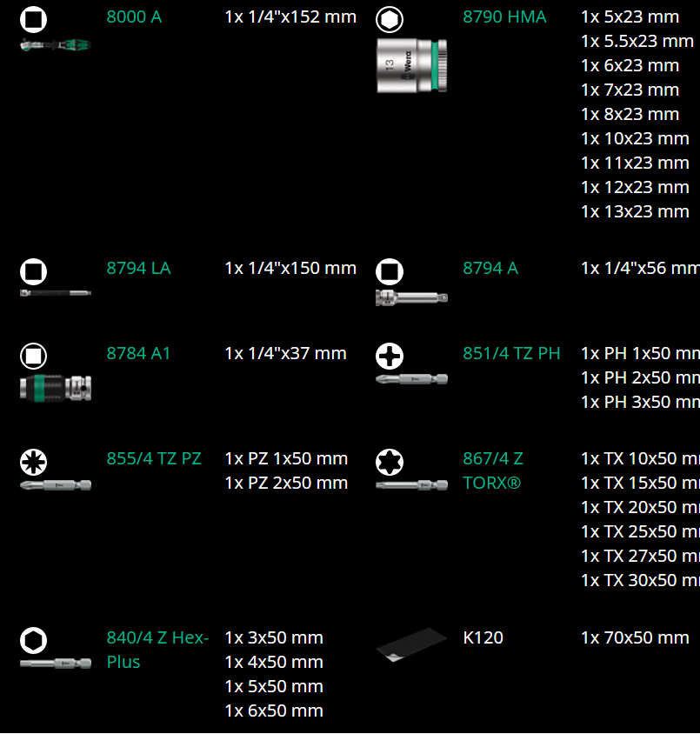Click the 1x 4x50 mm hex entry
The image size is (700, 734).
point(274,663)
